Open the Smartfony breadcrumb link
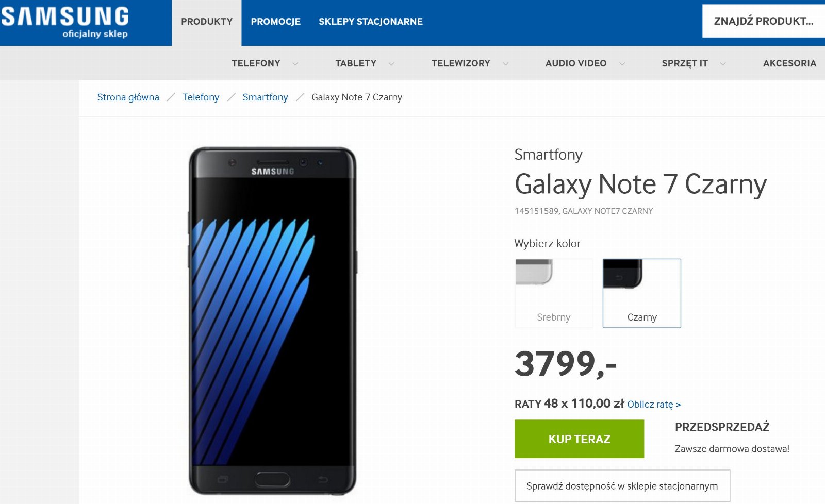825x504 pixels. [265, 97]
